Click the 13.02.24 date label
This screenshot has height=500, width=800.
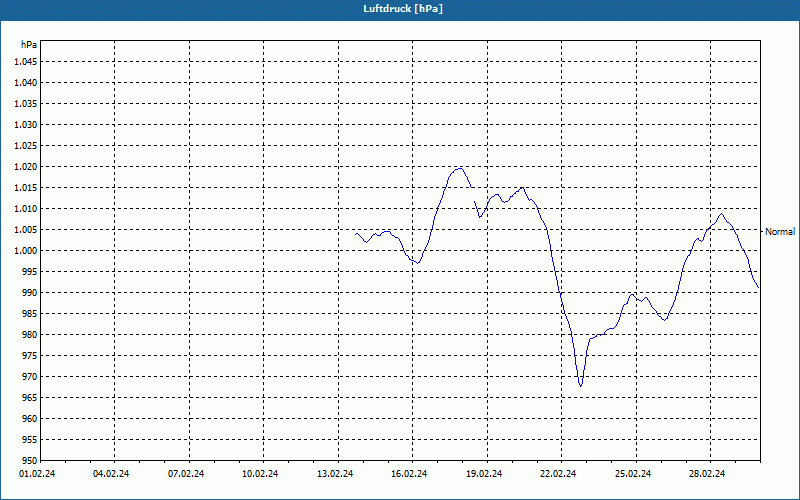[x=335, y=474]
